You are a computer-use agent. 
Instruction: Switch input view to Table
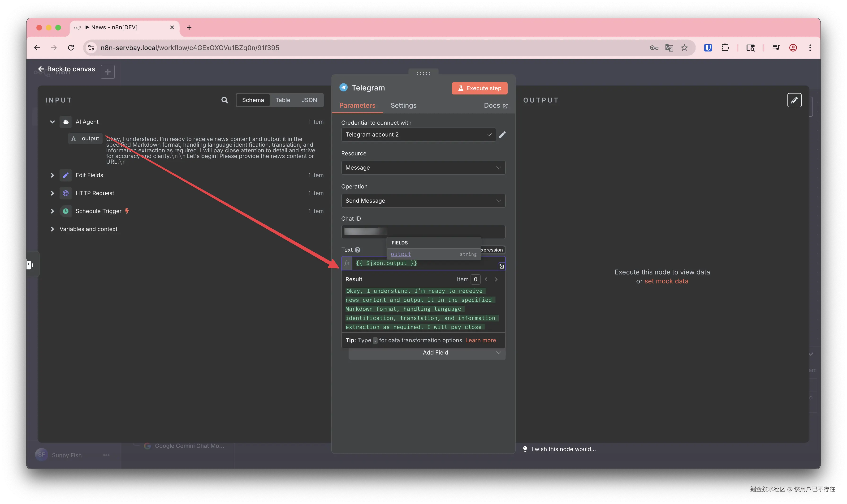[282, 100]
